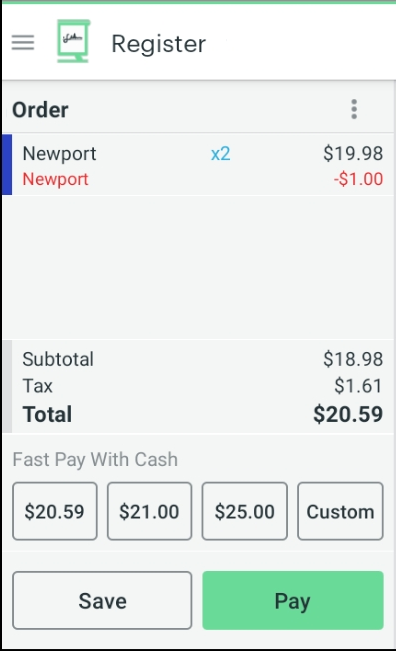Click the Tax amount row

[x=203, y=386]
